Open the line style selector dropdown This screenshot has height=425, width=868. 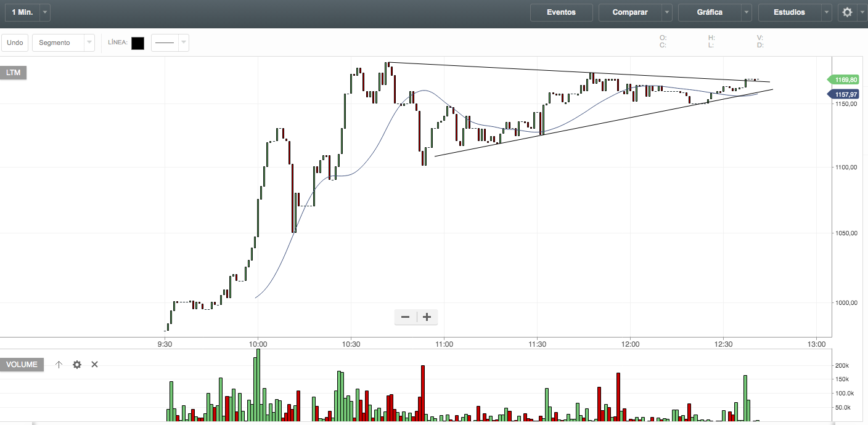coord(170,42)
